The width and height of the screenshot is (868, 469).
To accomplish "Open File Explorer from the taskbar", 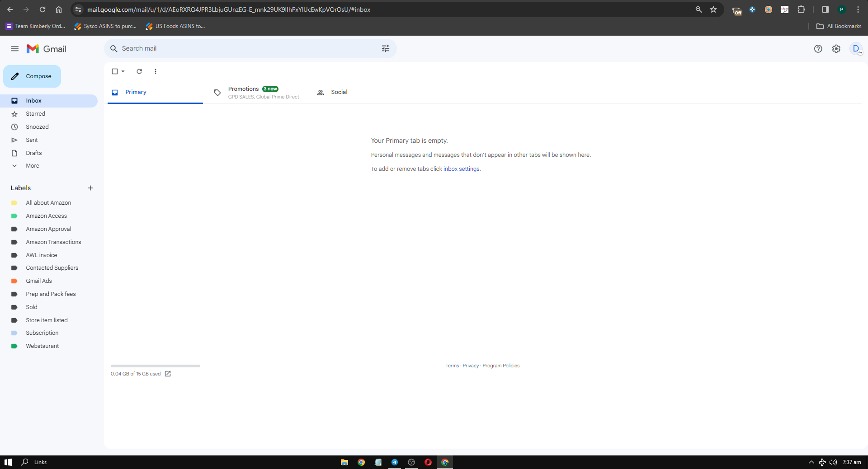I will click(x=344, y=462).
